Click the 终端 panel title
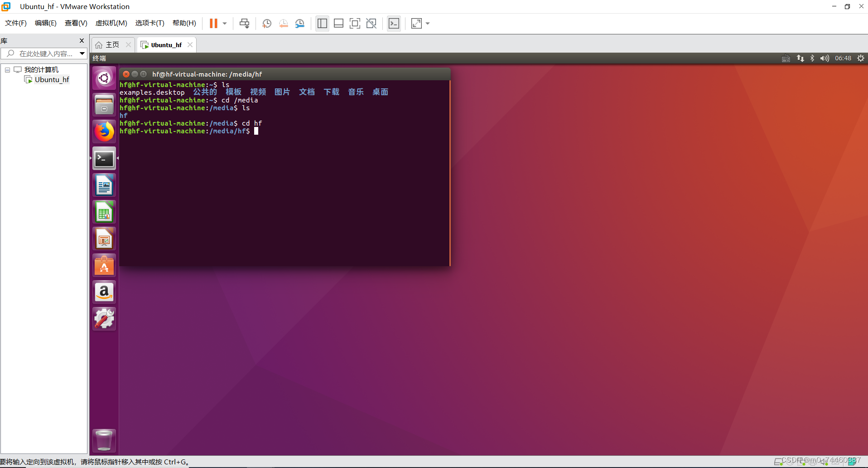Image resolution: width=868 pixels, height=468 pixels. (99, 58)
